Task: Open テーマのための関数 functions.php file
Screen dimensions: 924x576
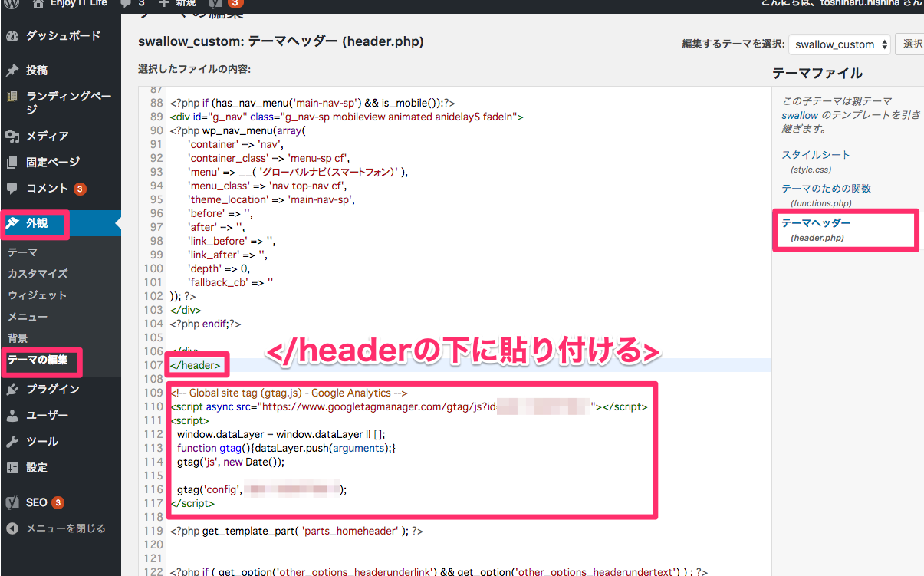Action: pos(826,189)
